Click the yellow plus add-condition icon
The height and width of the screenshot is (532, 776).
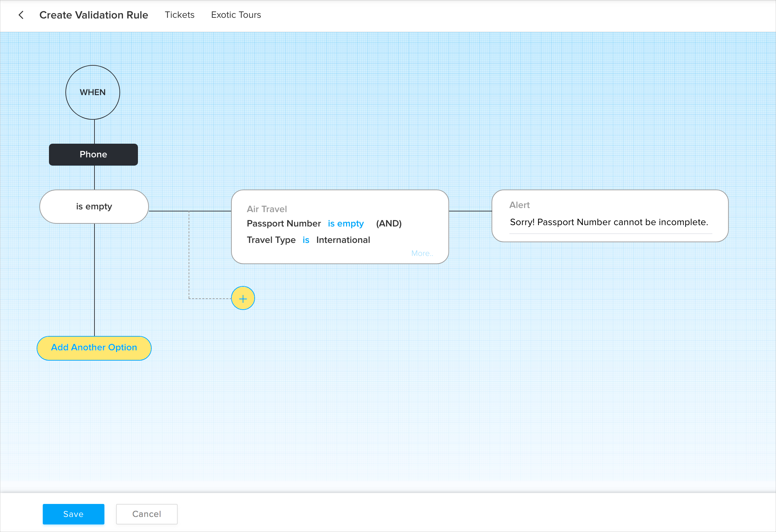[243, 298]
